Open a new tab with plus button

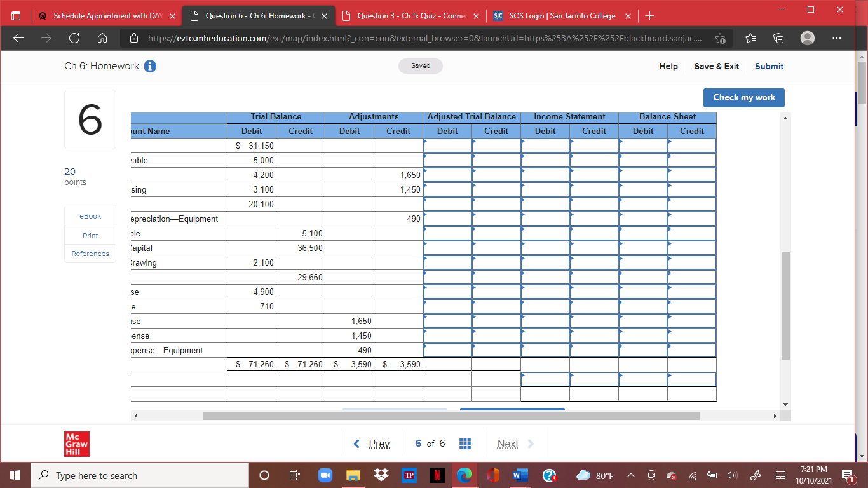[649, 16]
